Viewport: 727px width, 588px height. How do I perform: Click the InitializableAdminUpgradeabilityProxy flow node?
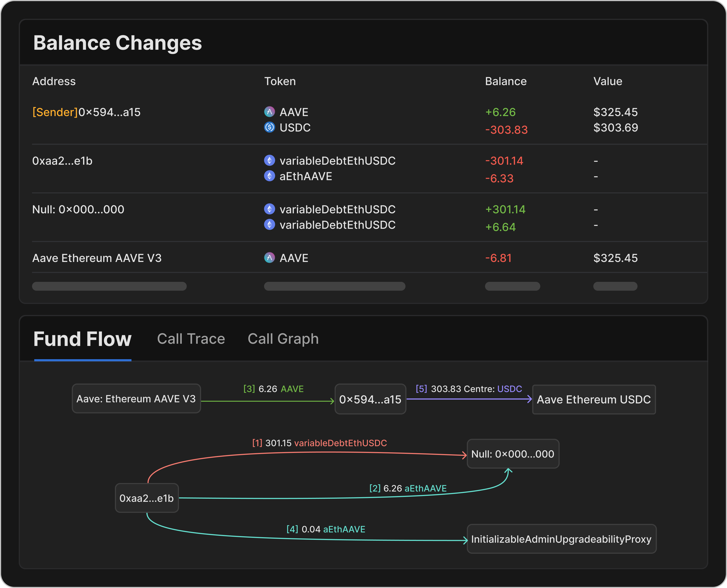562,539
